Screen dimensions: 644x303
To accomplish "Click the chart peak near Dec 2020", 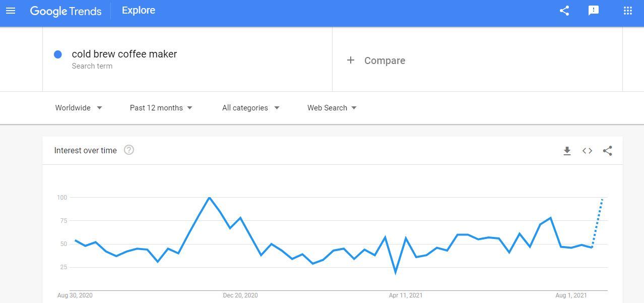I will pyautogui.click(x=209, y=198).
